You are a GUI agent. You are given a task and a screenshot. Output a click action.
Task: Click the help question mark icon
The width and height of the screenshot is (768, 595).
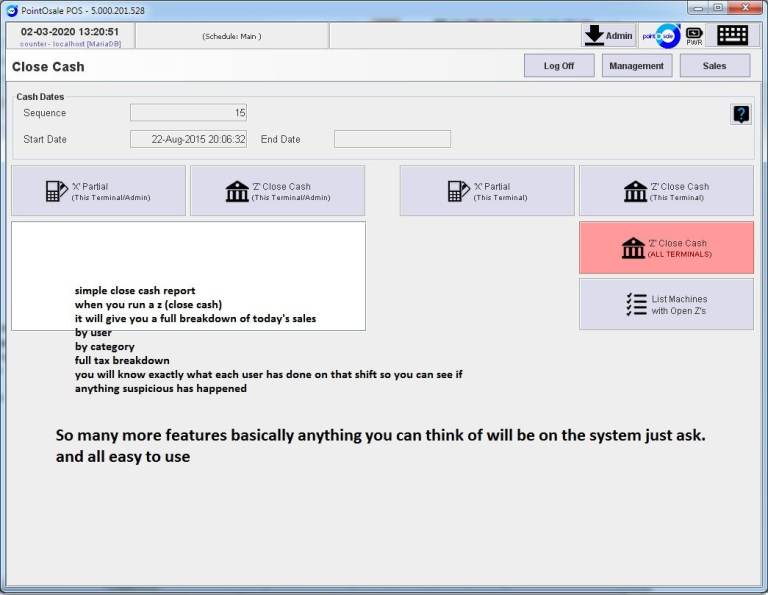tap(741, 114)
